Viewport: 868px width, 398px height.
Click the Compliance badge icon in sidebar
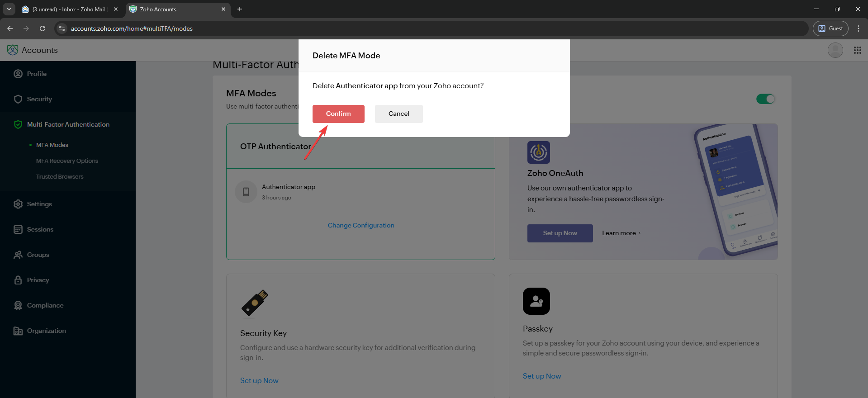click(18, 305)
